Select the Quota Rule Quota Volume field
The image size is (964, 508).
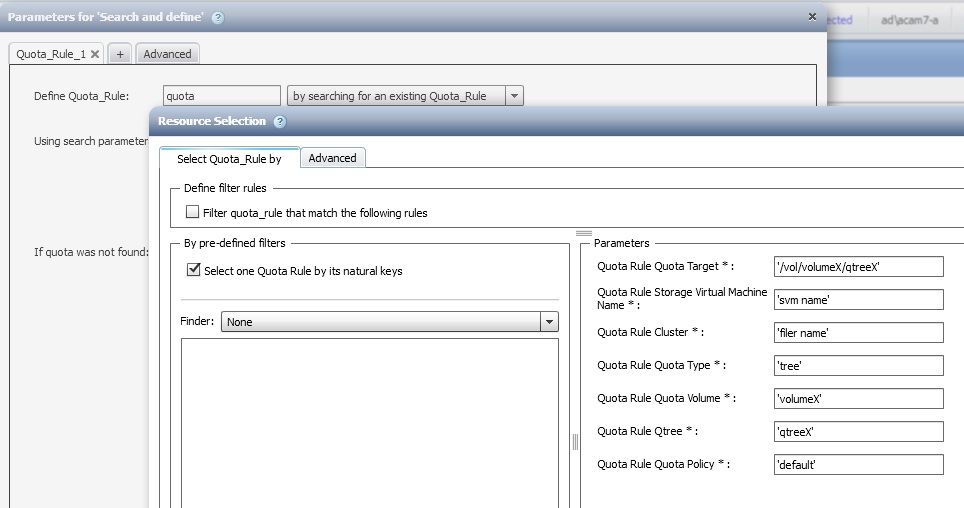pos(858,398)
